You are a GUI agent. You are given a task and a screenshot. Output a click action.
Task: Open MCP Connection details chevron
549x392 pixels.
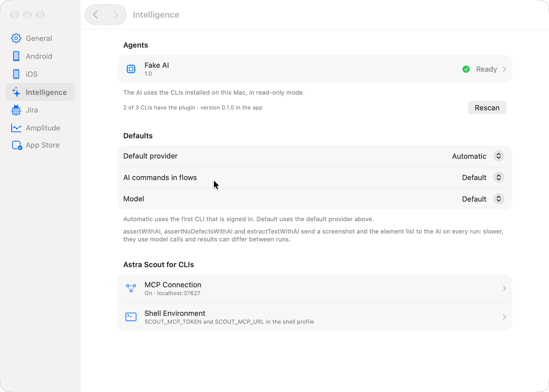pos(505,288)
